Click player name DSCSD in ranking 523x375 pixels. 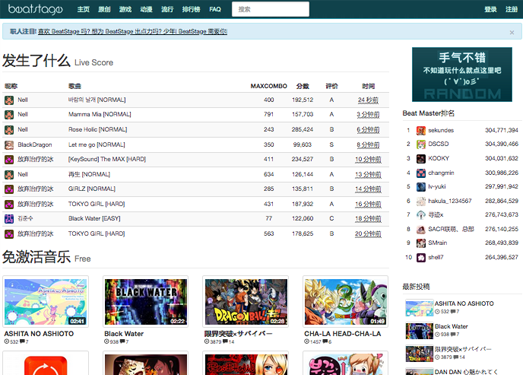439,144
